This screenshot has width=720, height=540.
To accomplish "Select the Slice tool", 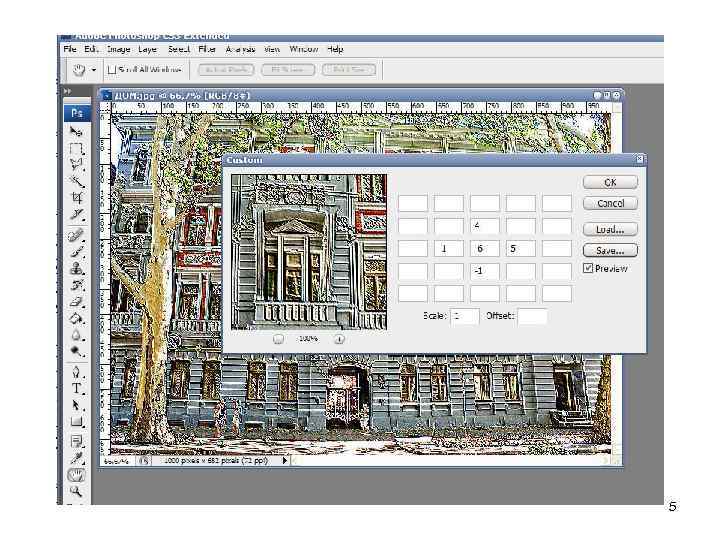I will point(76,214).
